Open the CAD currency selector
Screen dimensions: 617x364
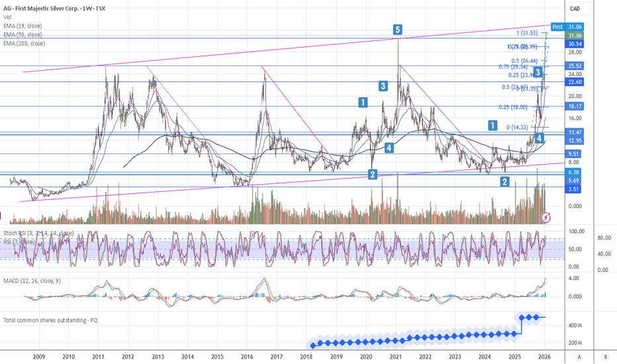(575, 9)
